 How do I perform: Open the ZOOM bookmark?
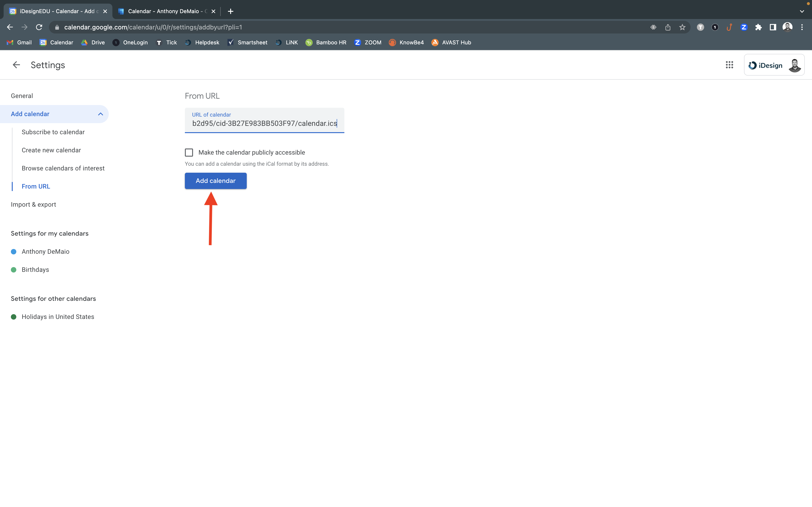pos(368,42)
